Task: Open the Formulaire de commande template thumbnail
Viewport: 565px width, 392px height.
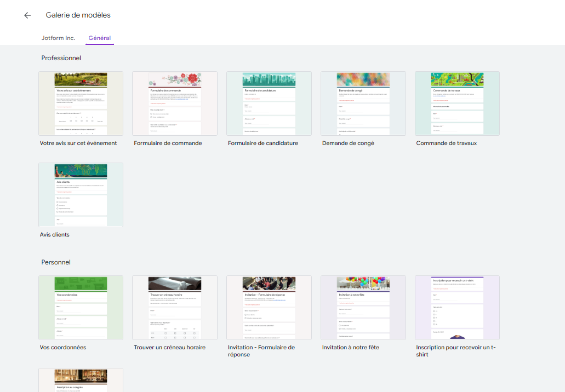Action: tap(175, 103)
